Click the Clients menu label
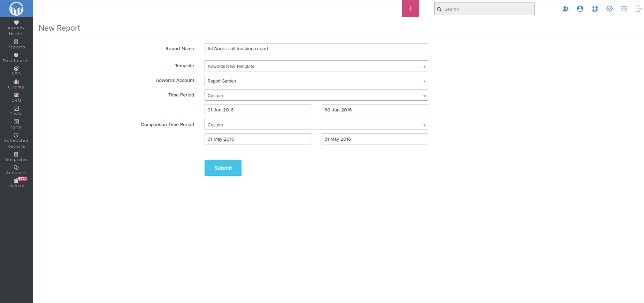 [16, 87]
